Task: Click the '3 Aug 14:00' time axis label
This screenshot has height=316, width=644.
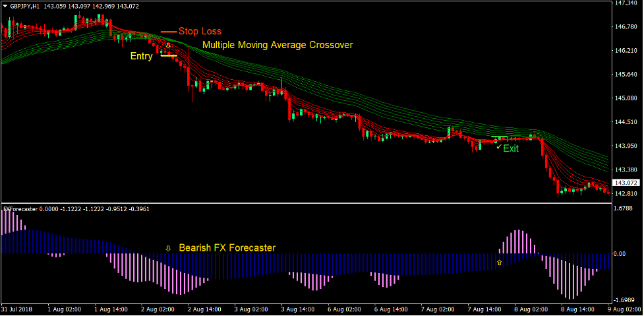Action: point(298,309)
